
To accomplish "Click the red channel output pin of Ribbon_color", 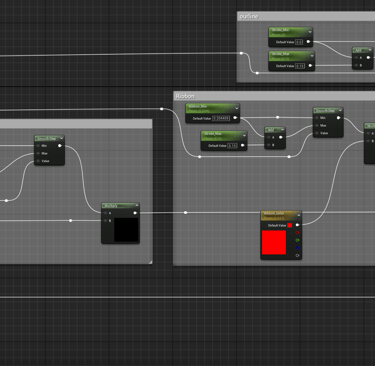I will point(297,233).
